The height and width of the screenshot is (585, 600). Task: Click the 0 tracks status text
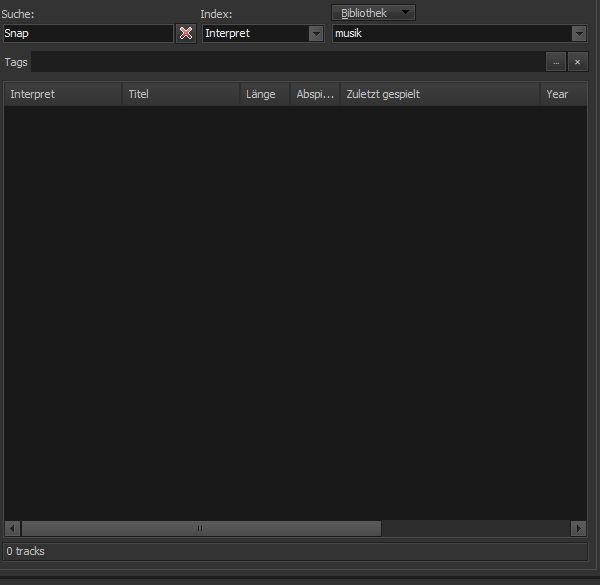(25, 551)
